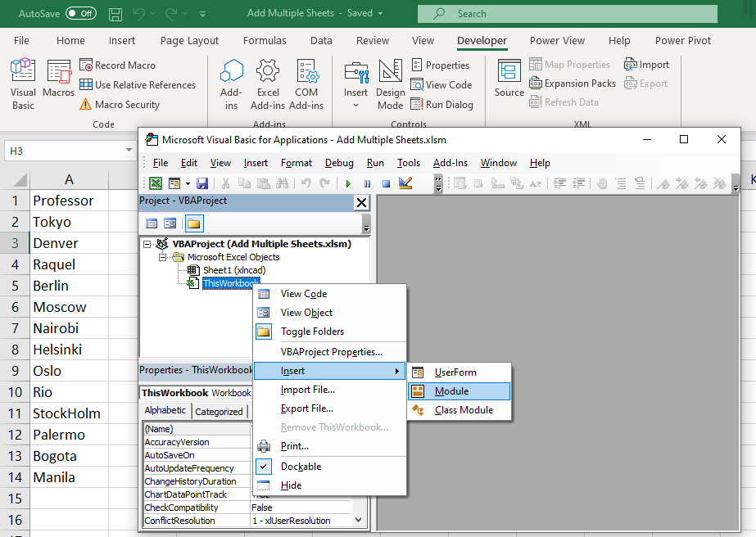Screen dimensions: 756x537
Task: Click Find binoculars icon in VBA toolbar
Action: coord(282,183)
